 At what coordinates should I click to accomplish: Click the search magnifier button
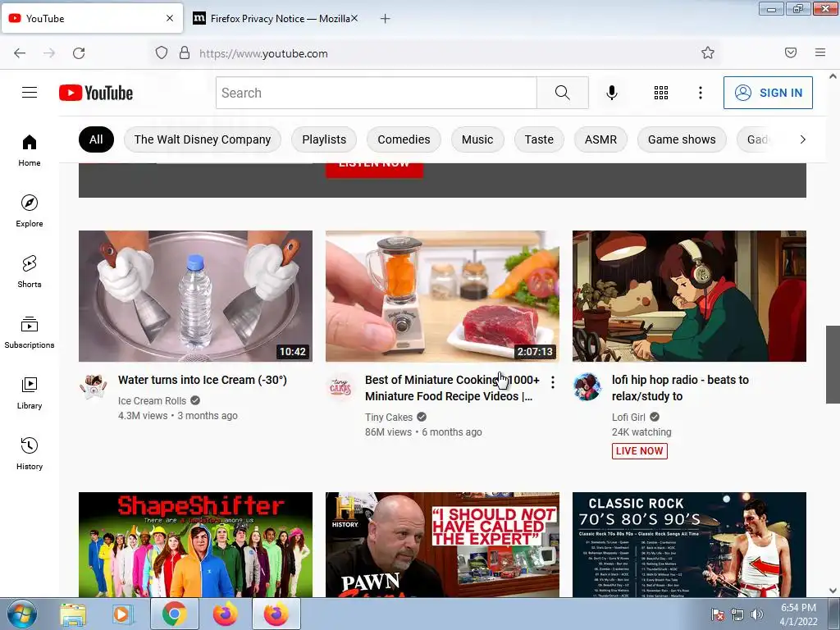tap(563, 93)
